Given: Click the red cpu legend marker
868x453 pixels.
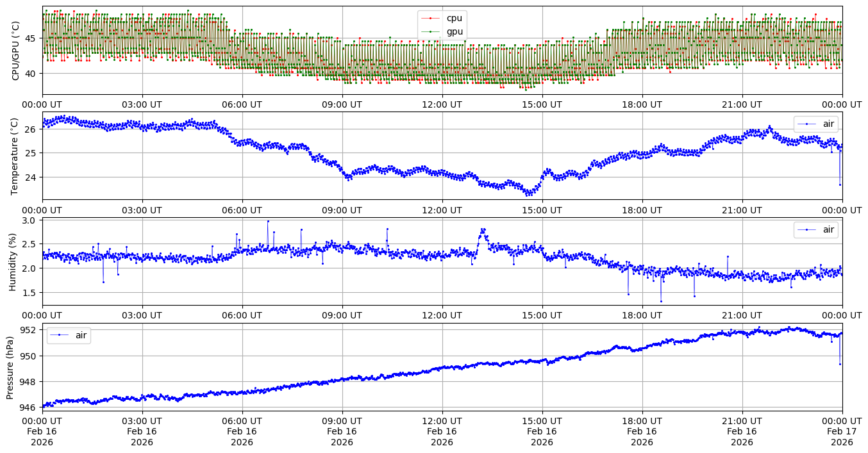Looking at the screenshot, I should (433, 18).
